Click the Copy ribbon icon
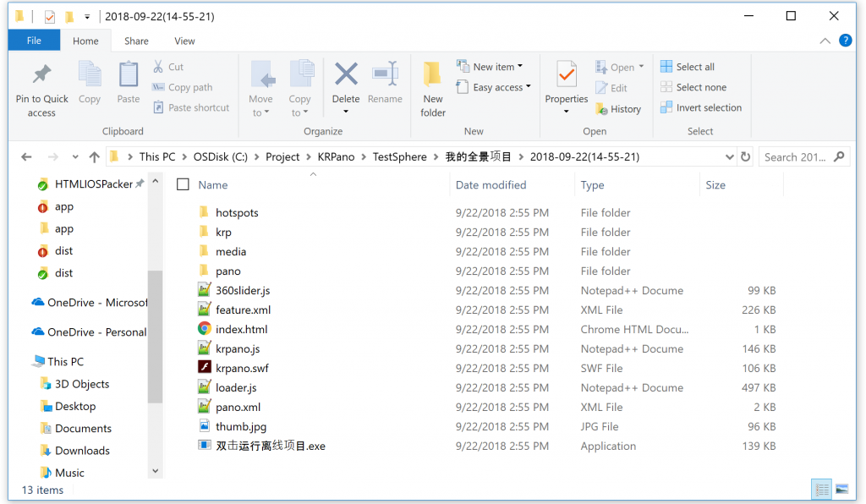The height and width of the screenshot is (504, 866). [90, 74]
